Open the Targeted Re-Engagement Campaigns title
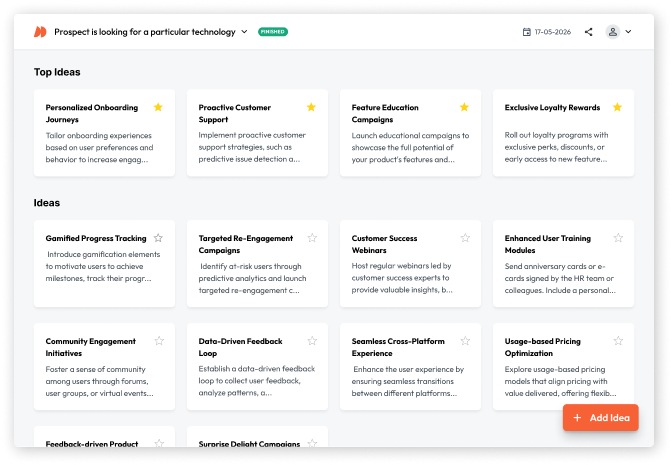Image resolution: width=672 pixels, height=465 pixels. pos(246,244)
